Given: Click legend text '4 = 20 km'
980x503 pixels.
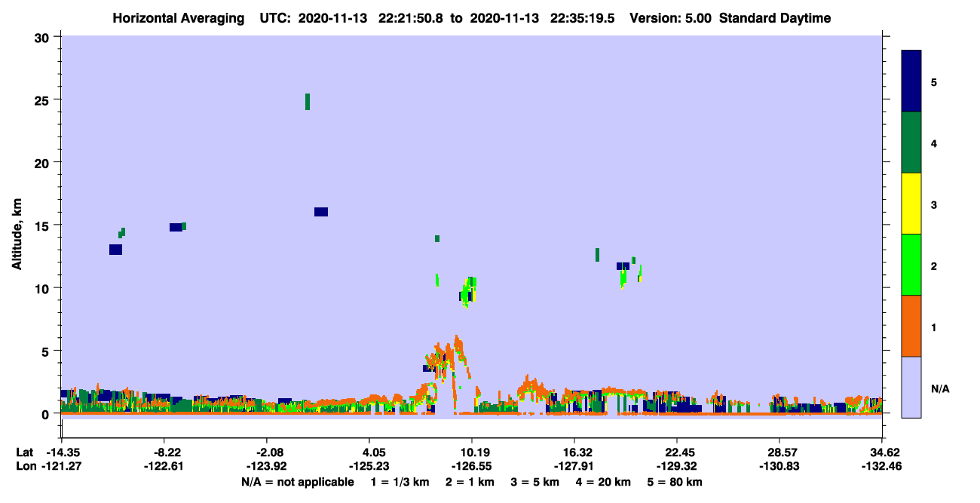Looking at the screenshot, I should (603, 482).
